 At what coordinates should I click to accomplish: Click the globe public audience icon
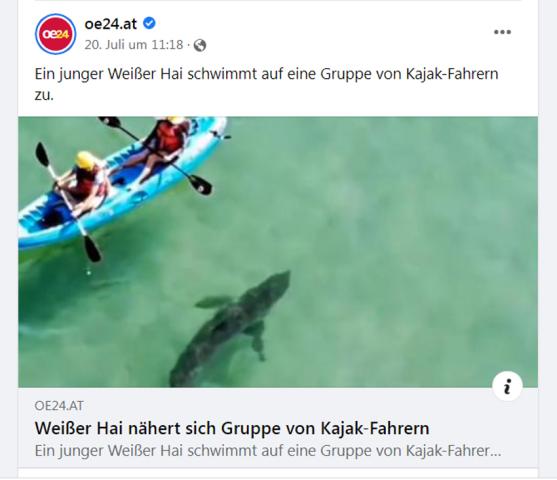tap(200, 45)
